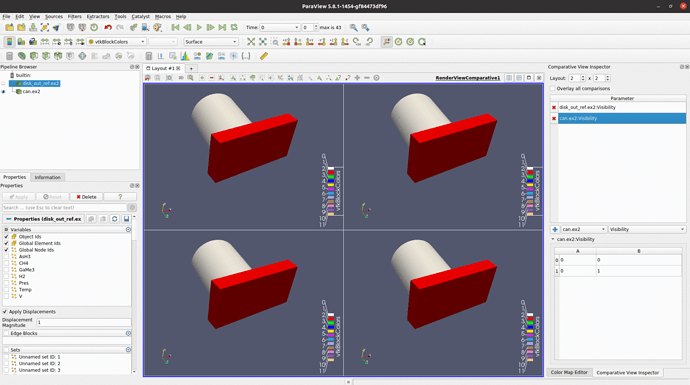Click the Reset Camera icon
This screenshot has width=690, height=385.
pos(251,42)
